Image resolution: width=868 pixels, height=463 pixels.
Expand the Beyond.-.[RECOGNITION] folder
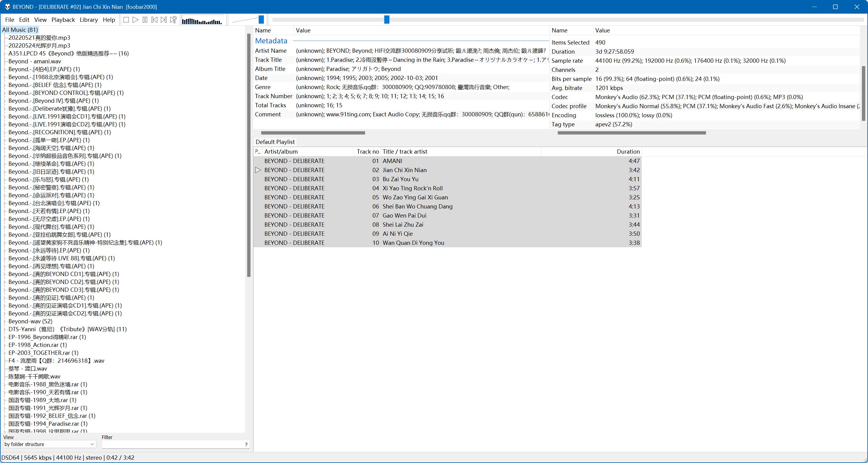tap(5, 132)
